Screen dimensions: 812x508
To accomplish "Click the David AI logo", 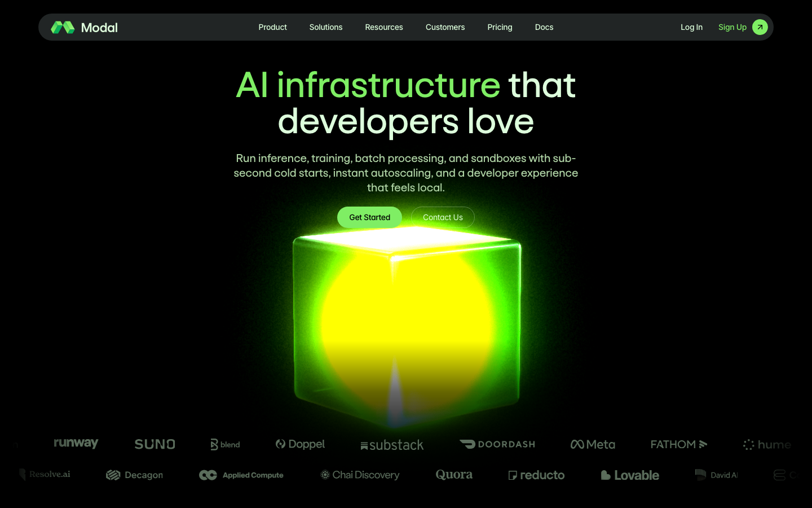I will (x=717, y=475).
